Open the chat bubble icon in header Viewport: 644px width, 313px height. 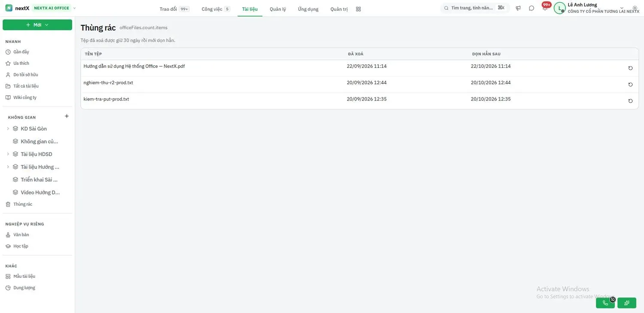pos(532,8)
